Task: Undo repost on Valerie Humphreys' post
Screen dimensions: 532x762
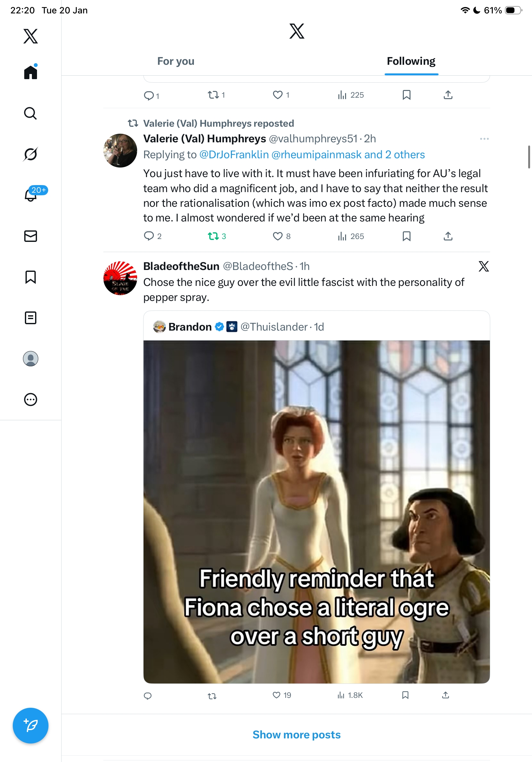Action: coord(213,236)
